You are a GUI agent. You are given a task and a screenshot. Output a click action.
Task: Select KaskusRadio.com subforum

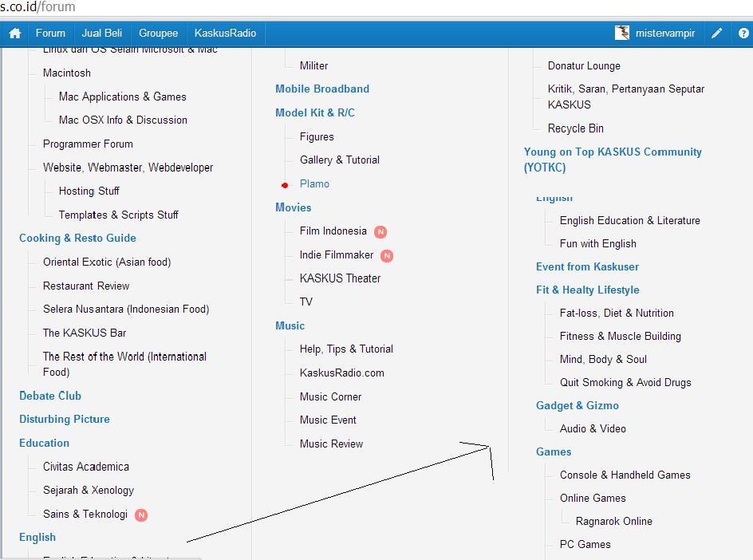tap(342, 373)
